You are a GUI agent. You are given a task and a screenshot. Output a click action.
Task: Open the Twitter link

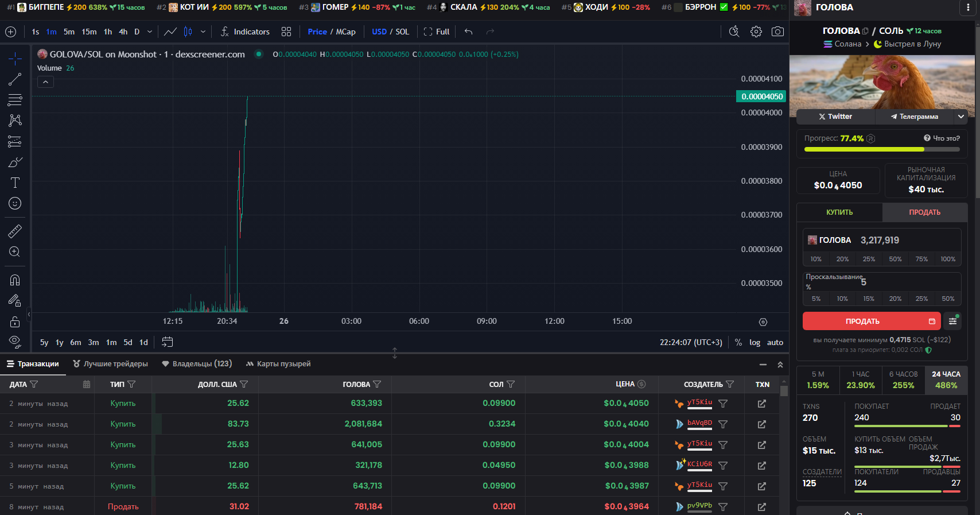pyautogui.click(x=835, y=117)
